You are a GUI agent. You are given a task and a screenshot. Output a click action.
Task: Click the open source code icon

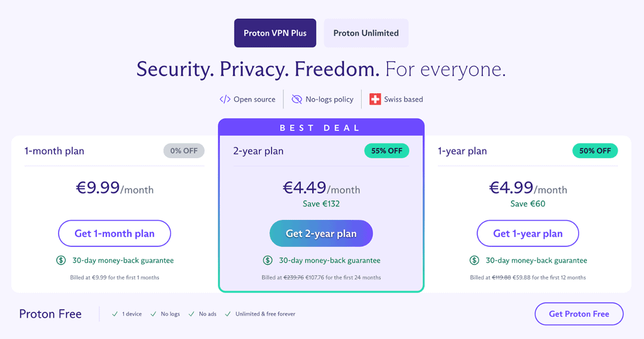(x=225, y=99)
